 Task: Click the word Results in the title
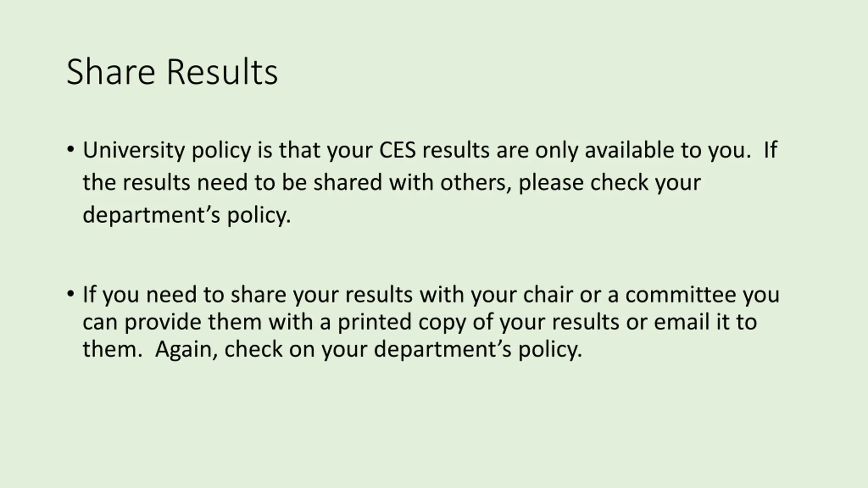pos(222,72)
